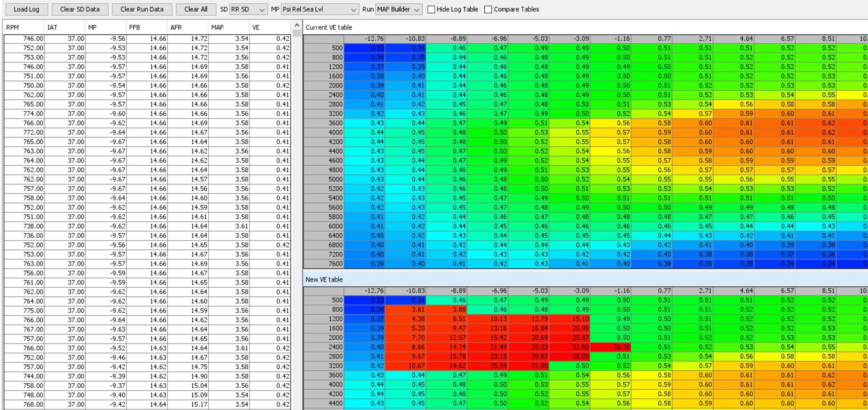Click the Load Log button
This screenshot has width=868, height=410.
pos(27,9)
